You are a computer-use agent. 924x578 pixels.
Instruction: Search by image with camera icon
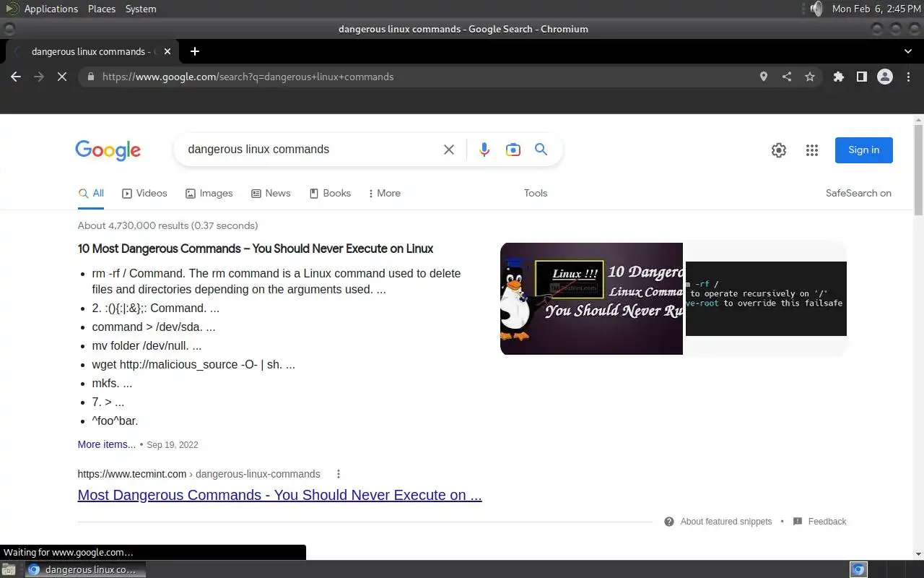coord(513,150)
